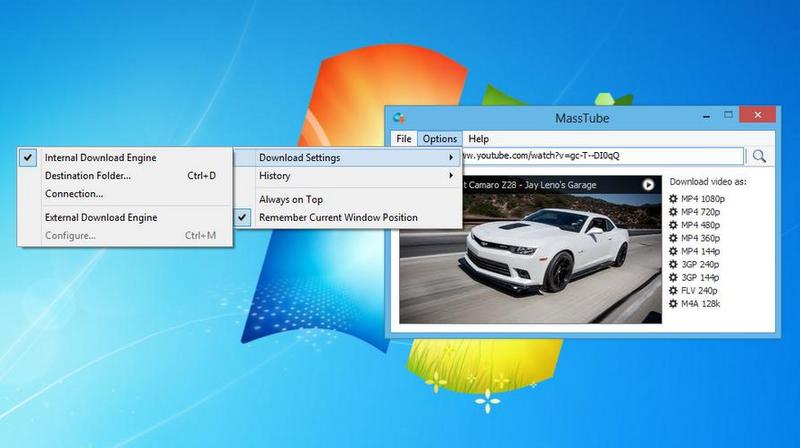Select Download Settings submenu entry

347,158
